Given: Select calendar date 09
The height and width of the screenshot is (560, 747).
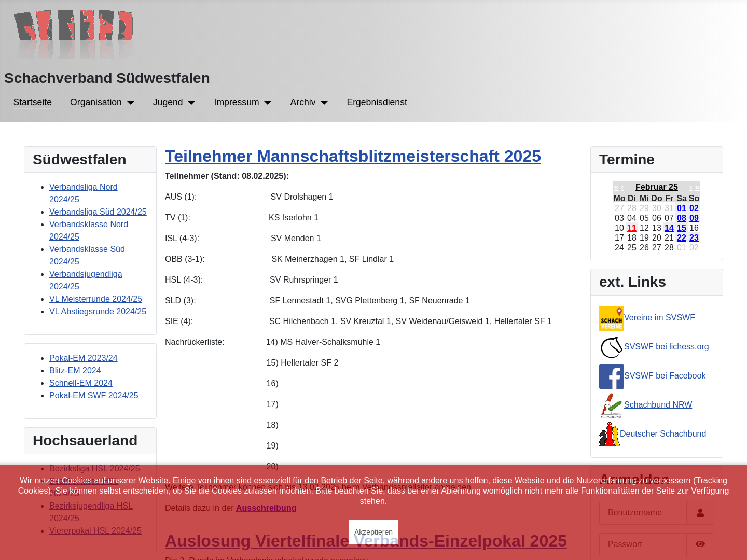Looking at the screenshot, I should coord(694,218).
